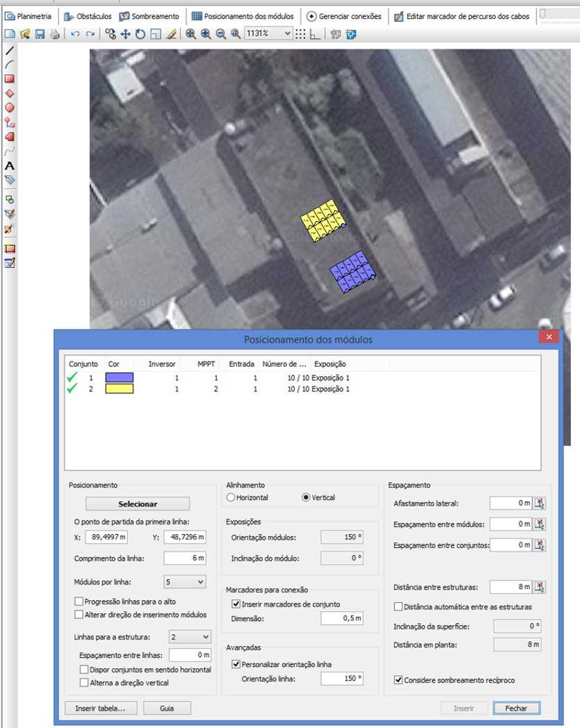The width and height of the screenshot is (580, 728).
Task: Enable Progressão linhas para o alto
Action: click(x=79, y=601)
